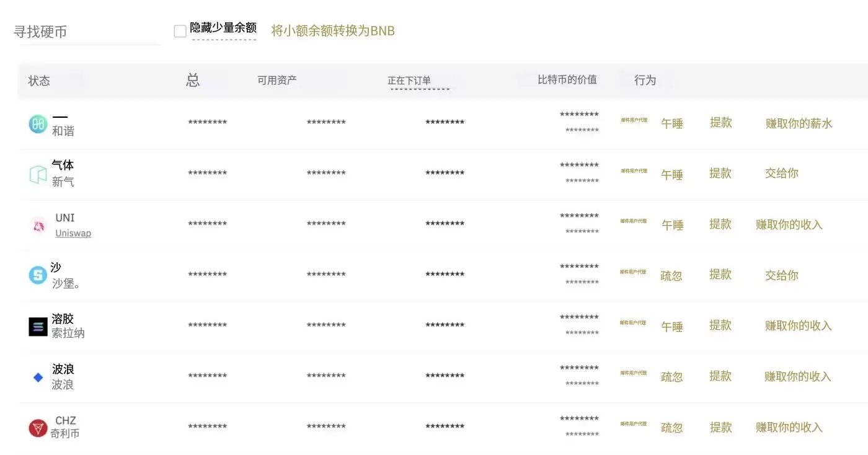
Task: Click 交给你 in the Sandbox row
Action: [x=782, y=275]
